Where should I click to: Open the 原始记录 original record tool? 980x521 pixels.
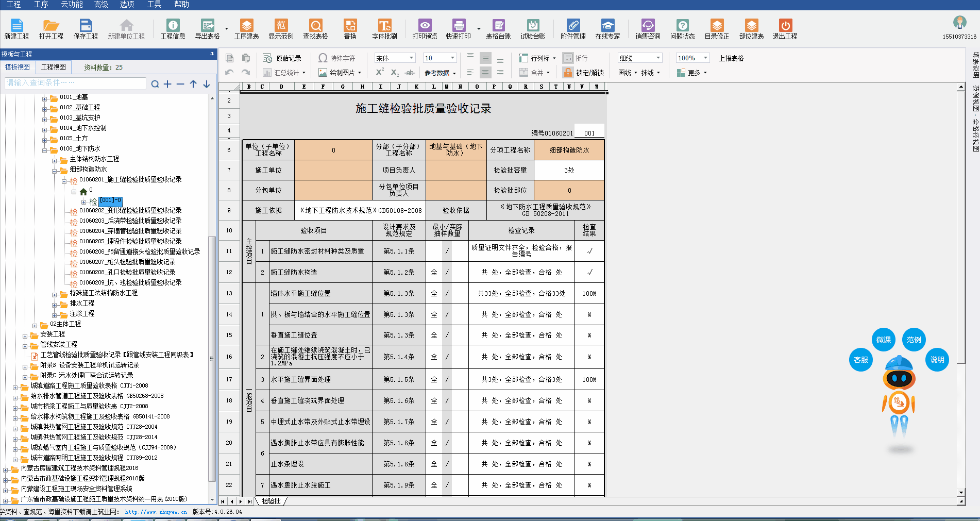point(282,58)
